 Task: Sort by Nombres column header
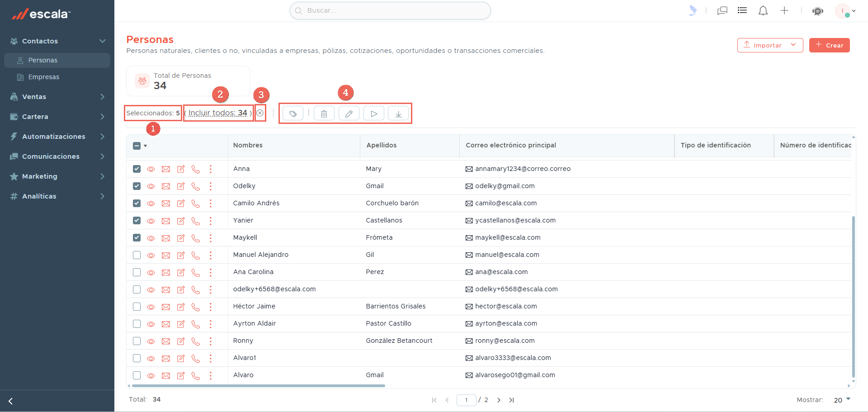pyautogui.click(x=248, y=145)
